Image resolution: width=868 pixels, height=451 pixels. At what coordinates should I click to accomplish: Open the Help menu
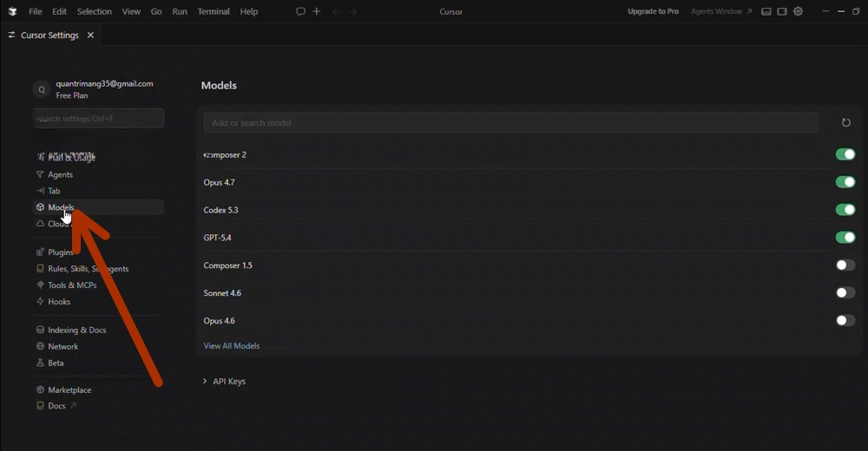[249, 11]
